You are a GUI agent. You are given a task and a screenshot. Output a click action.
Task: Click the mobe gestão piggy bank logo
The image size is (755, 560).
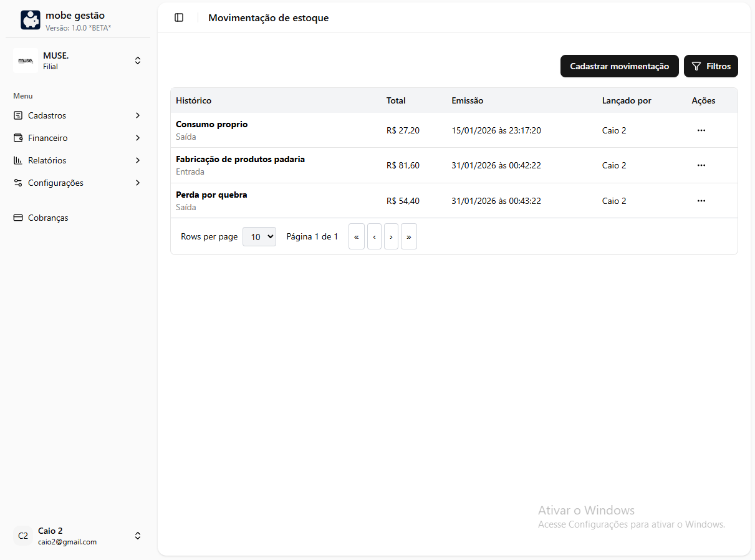pos(30,20)
